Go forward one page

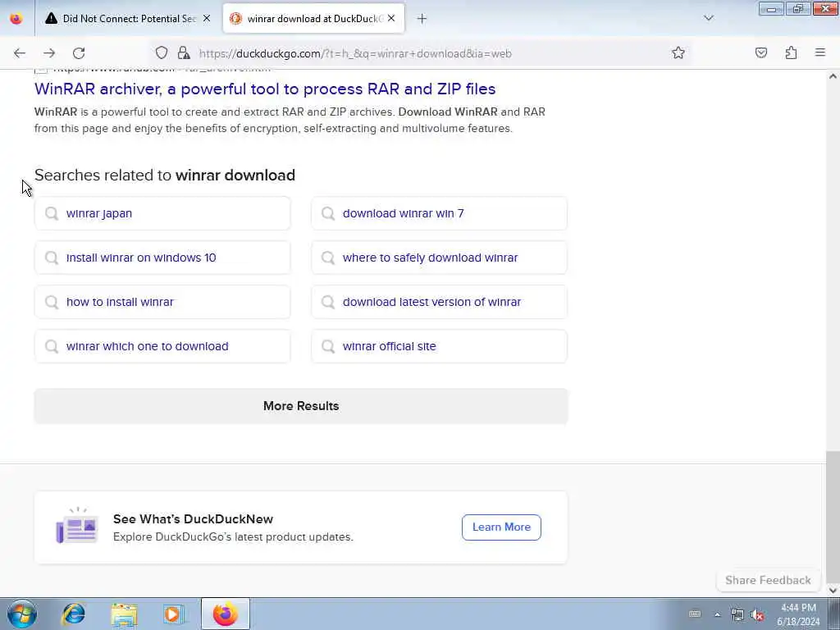(x=49, y=53)
